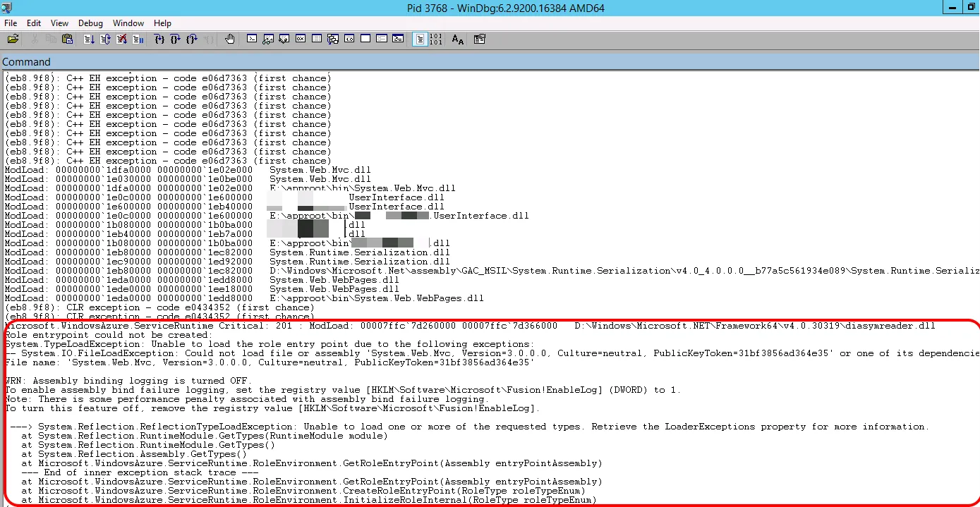This screenshot has height=507, width=980.
Task: Open the Debug menu
Action: pos(90,23)
